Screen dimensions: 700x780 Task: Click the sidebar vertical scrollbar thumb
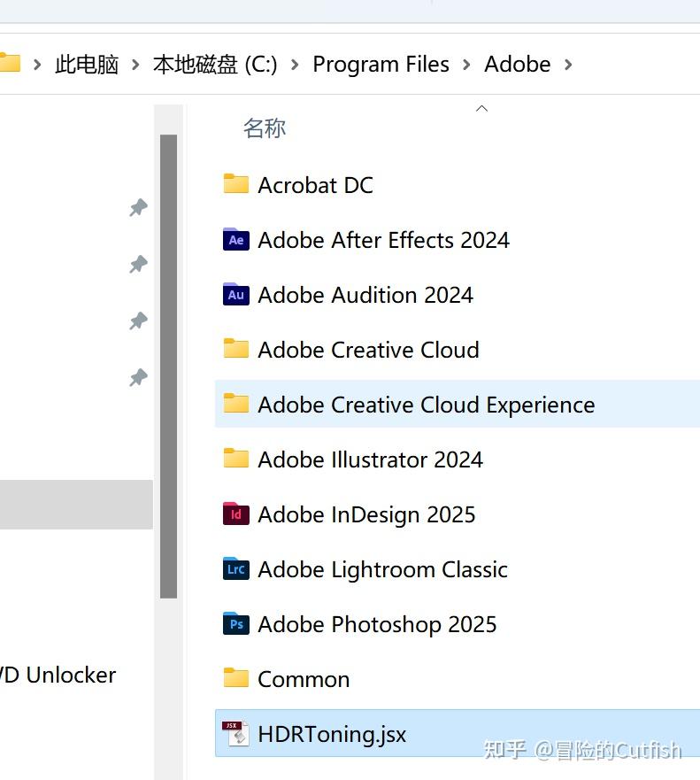click(168, 366)
